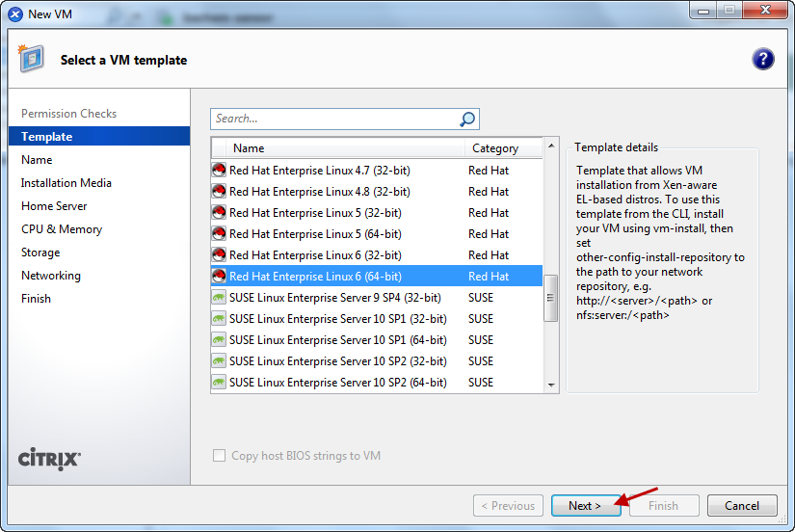Select the Template wizard step
Viewport: 795px width, 532px height.
coord(99,137)
